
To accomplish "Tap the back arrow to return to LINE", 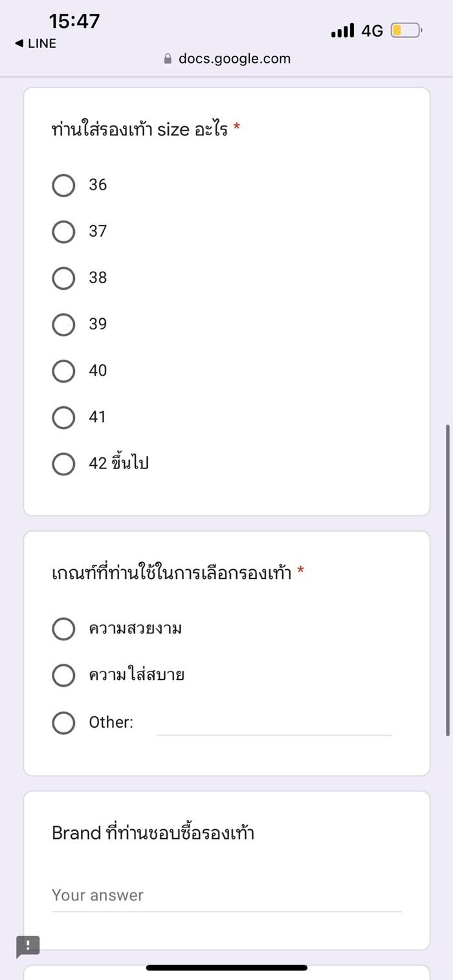I will (25, 43).
